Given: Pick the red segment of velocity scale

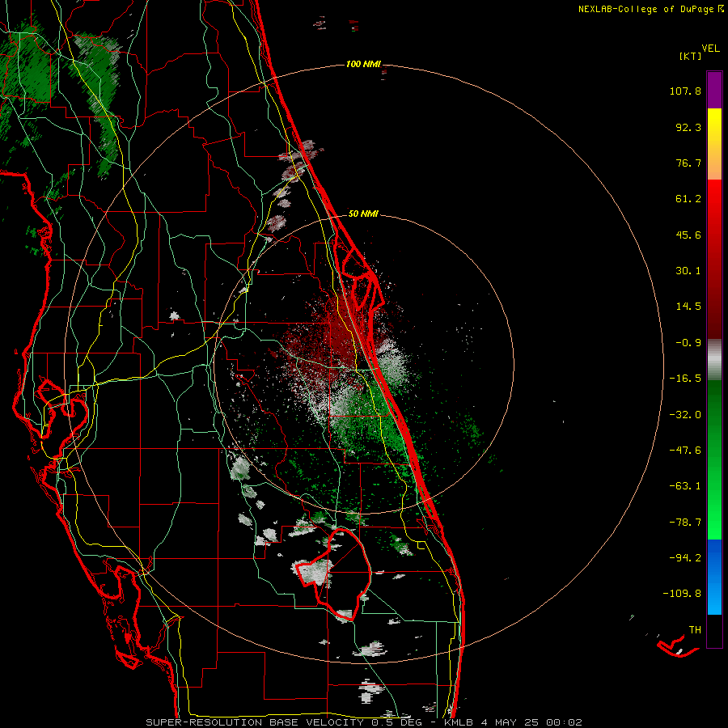Looking at the screenshot, I should [x=714, y=259].
